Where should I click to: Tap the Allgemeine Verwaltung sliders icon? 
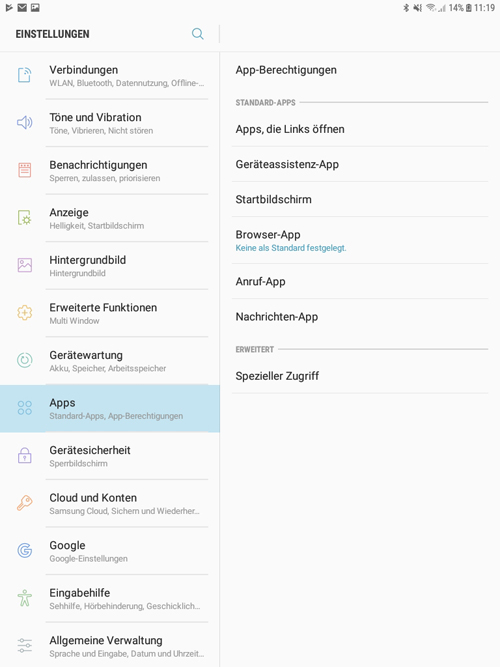pos(25,645)
